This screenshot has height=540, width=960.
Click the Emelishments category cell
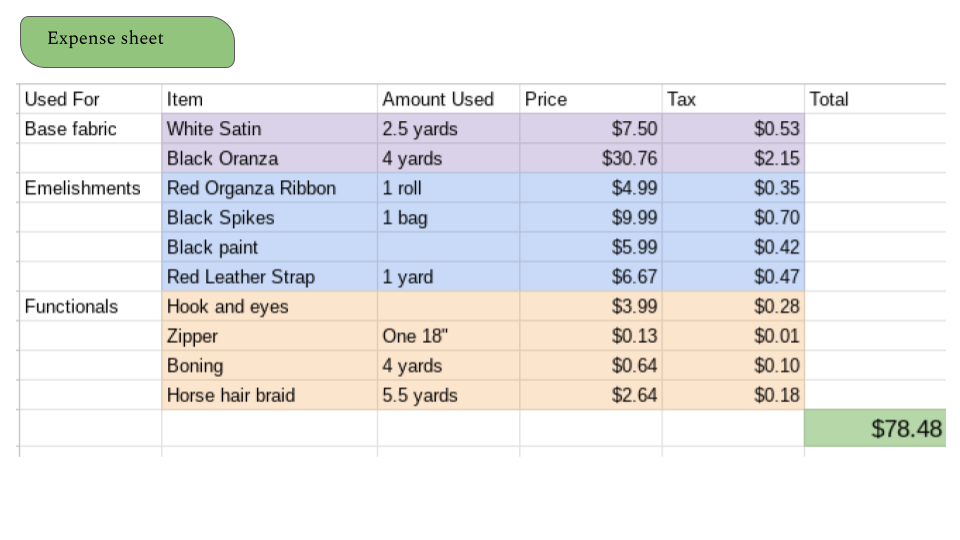point(91,188)
